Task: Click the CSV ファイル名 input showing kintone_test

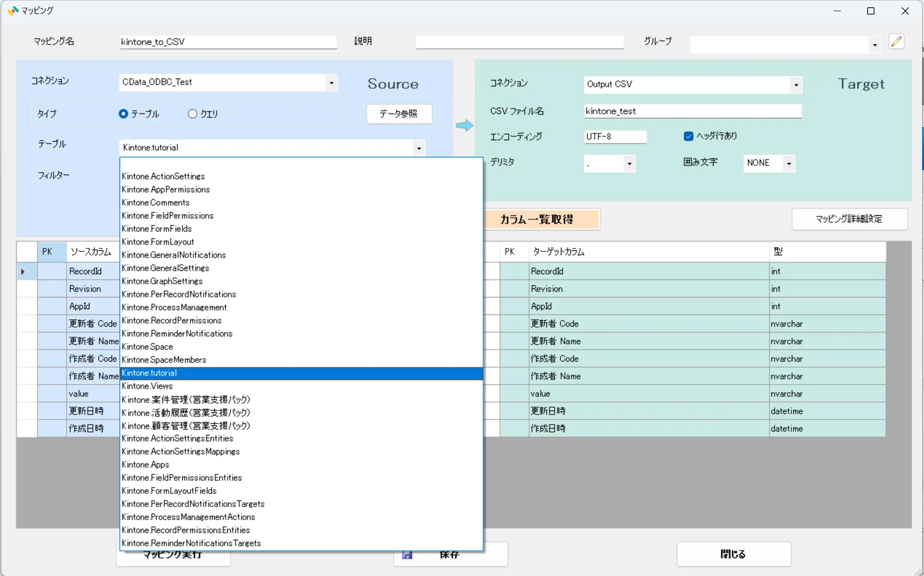Action: pos(692,111)
